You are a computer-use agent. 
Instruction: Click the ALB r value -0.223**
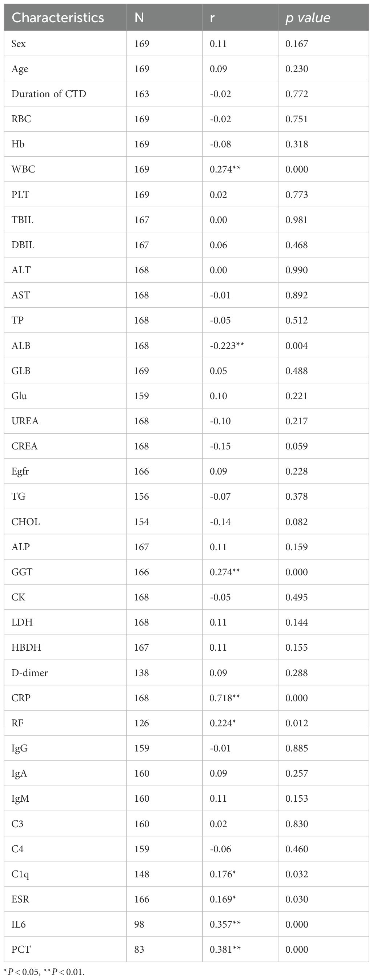(226, 345)
